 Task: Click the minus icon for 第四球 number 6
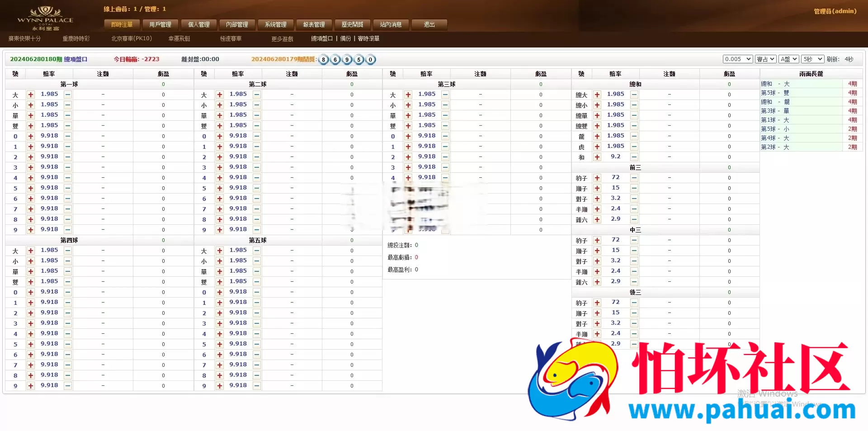point(68,355)
